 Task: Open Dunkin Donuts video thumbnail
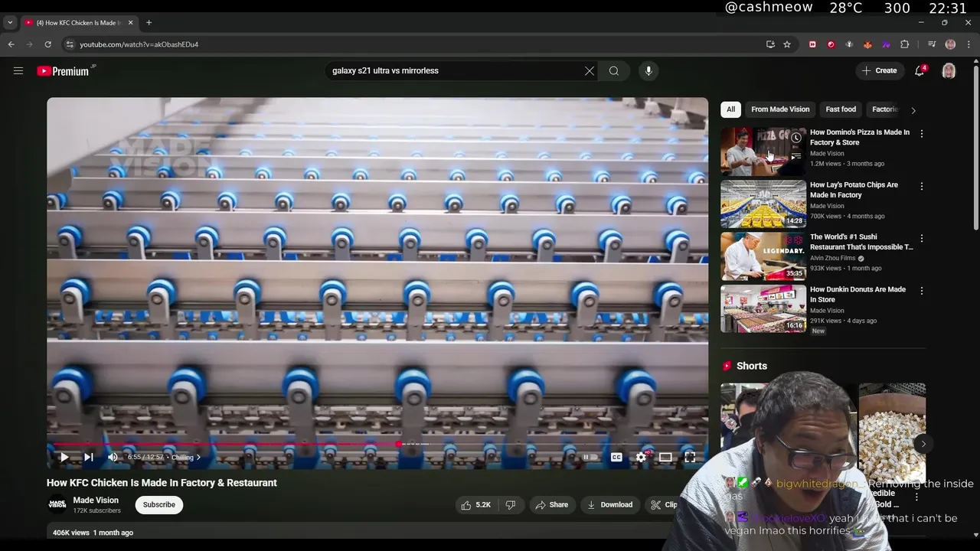[x=763, y=308]
